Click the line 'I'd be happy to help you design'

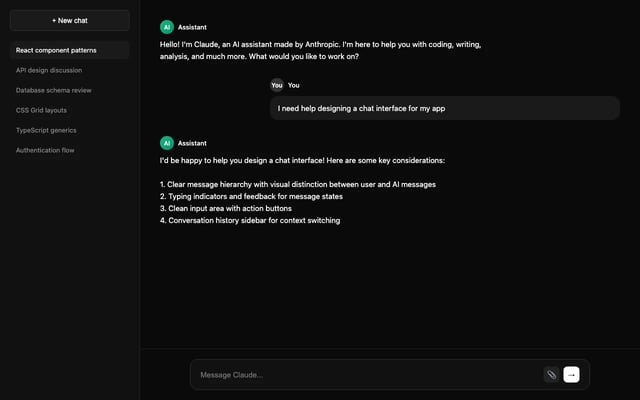[x=302, y=160]
